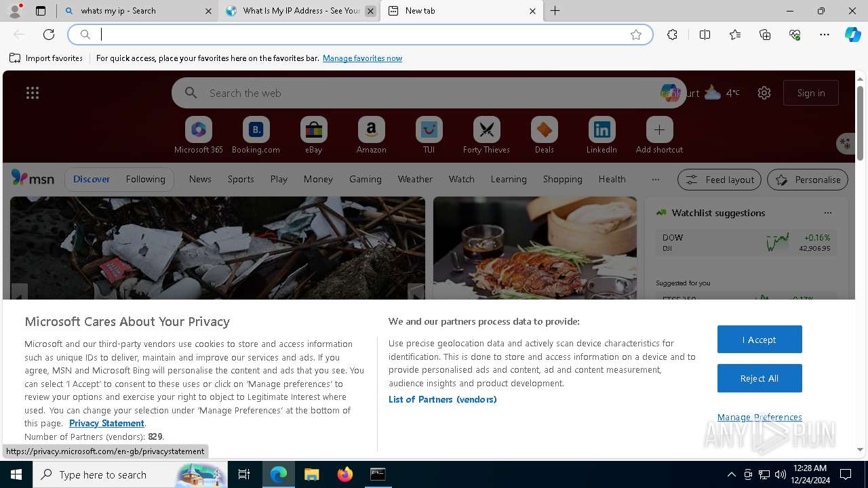Viewport: 868px width, 488px height.
Task: Open the duck dish news thumbnail
Action: pos(535,248)
